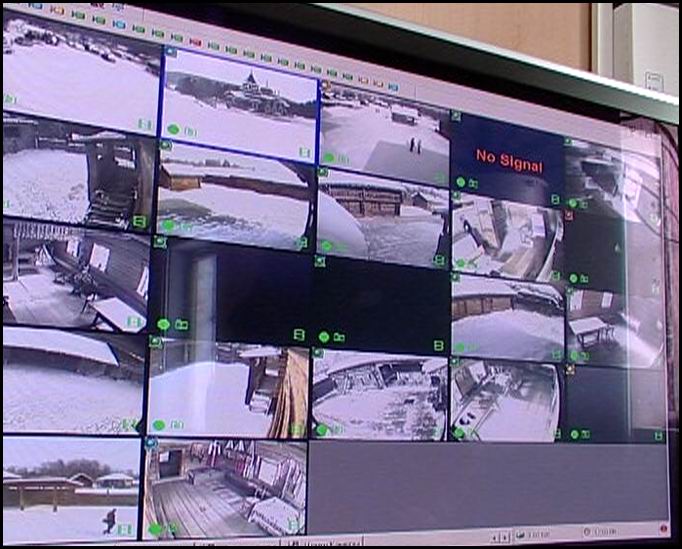
Task: Toggle record icon on dark pillar feed
Action: click(298, 335)
